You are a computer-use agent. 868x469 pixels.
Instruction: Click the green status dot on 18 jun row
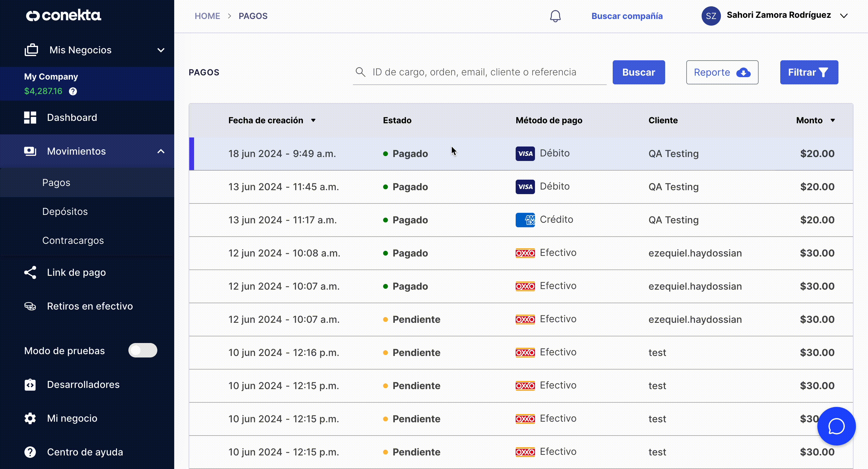pyautogui.click(x=385, y=154)
